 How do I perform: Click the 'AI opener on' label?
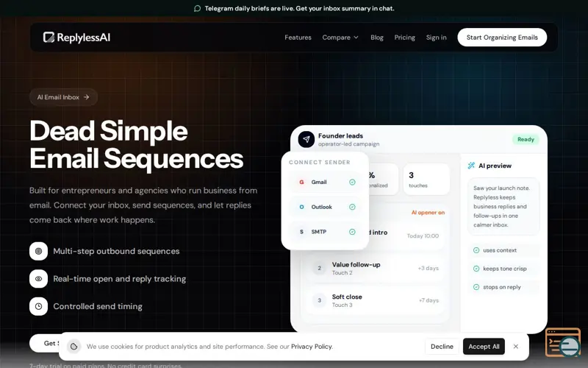coord(428,213)
